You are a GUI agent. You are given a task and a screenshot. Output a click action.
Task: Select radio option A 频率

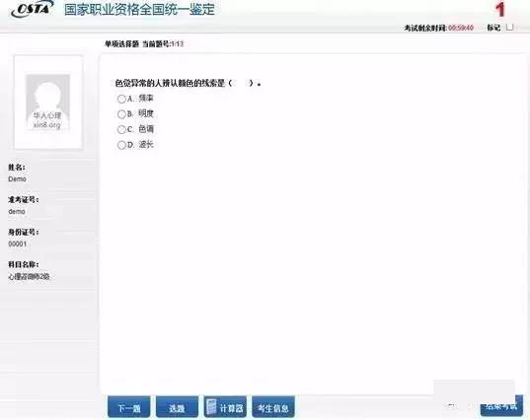tap(121, 99)
